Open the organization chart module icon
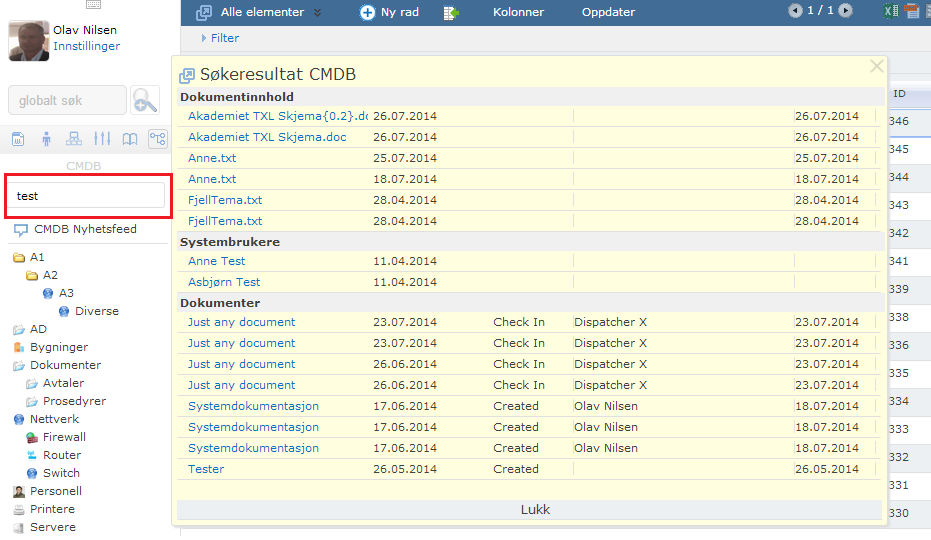The image size is (931, 540). tap(73, 139)
